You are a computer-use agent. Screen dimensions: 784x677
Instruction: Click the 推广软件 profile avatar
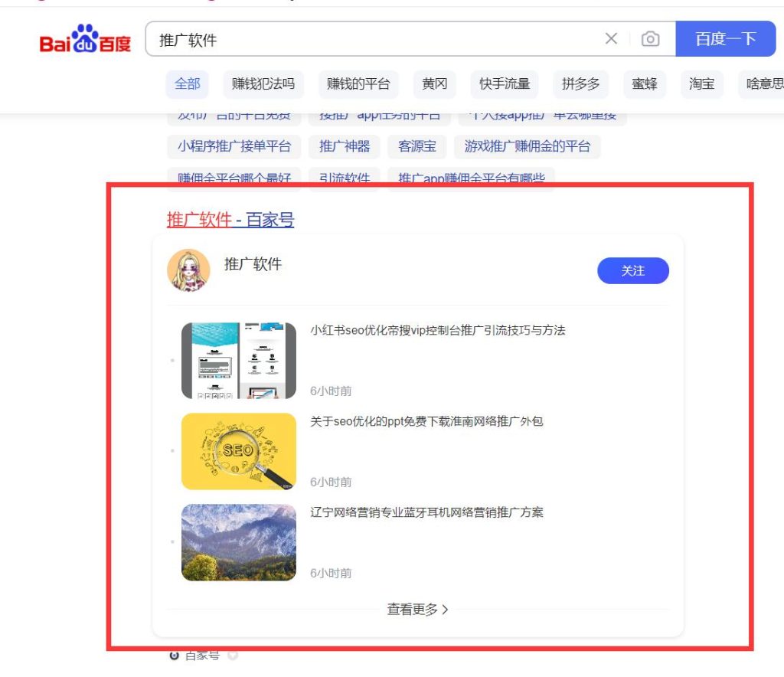pyautogui.click(x=188, y=270)
